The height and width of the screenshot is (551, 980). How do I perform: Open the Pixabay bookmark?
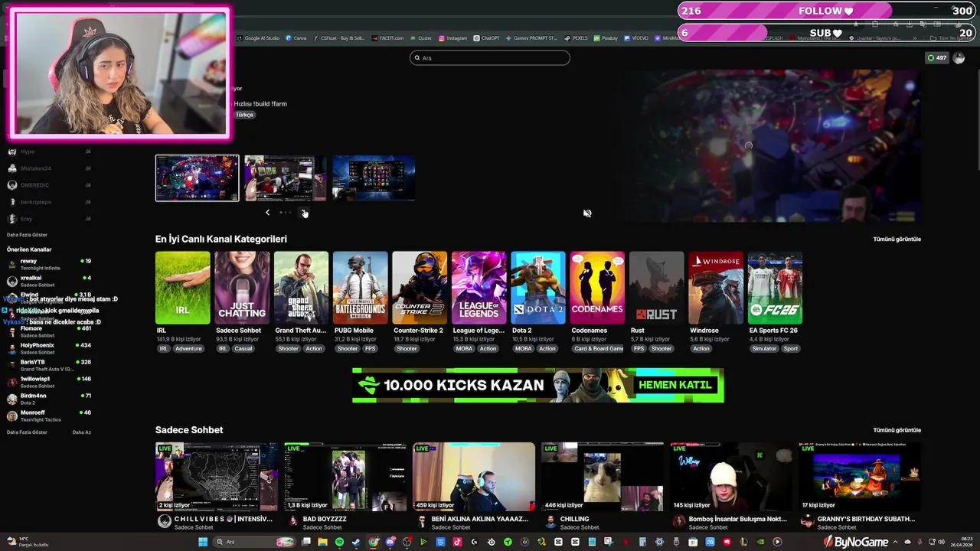coord(606,37)
